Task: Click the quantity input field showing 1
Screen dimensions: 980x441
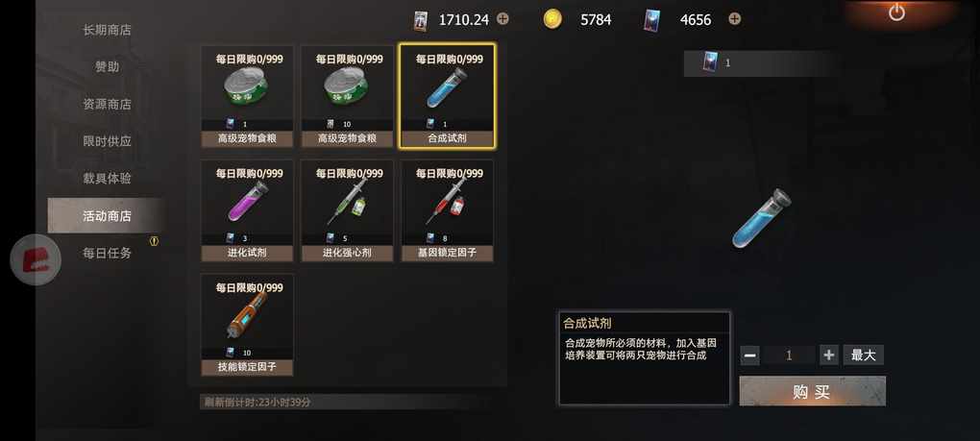Action: (790, 355)
